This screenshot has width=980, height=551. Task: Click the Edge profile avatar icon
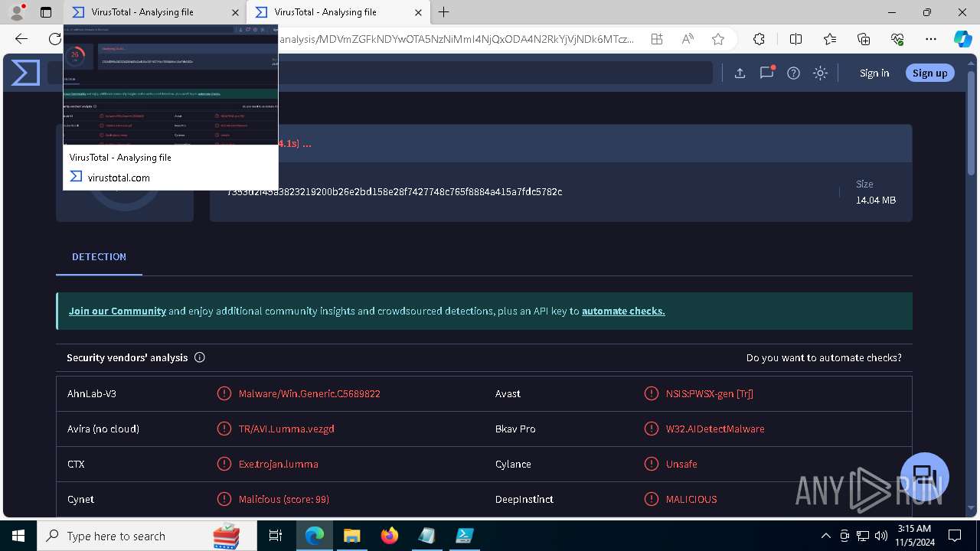click(17, 12)
